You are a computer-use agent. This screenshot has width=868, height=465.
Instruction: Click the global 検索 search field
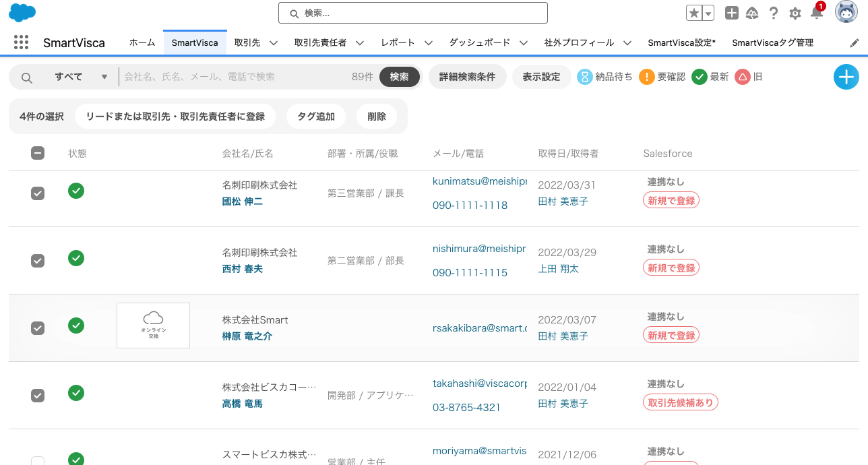point(413,13)
